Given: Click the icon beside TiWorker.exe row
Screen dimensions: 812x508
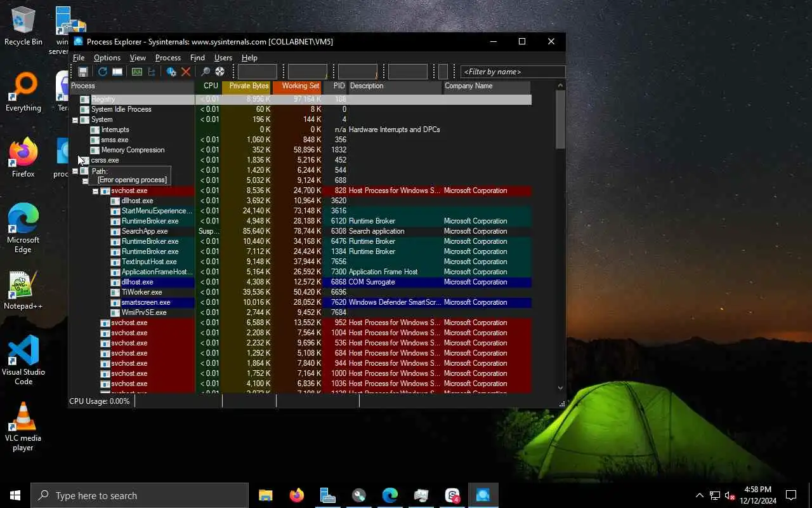Looking at the screenshot, I should click(115, 292).
